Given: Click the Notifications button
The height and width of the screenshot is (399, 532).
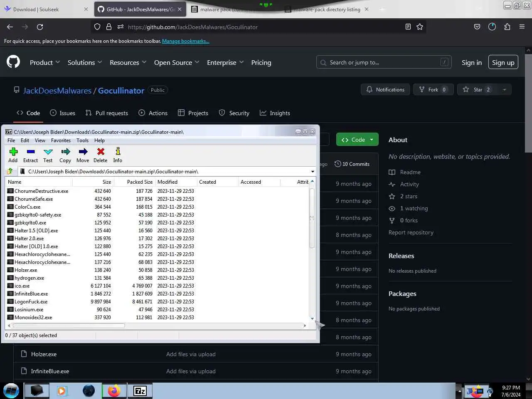Looking at the screenshot, I should (385, 89).
